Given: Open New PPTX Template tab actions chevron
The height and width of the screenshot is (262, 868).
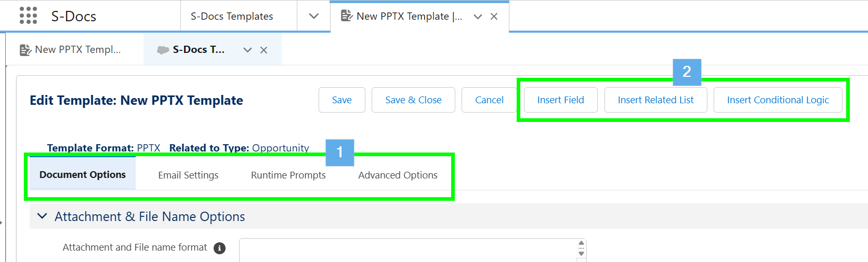Looking at the screenshot, I should (x=478, y=17).
